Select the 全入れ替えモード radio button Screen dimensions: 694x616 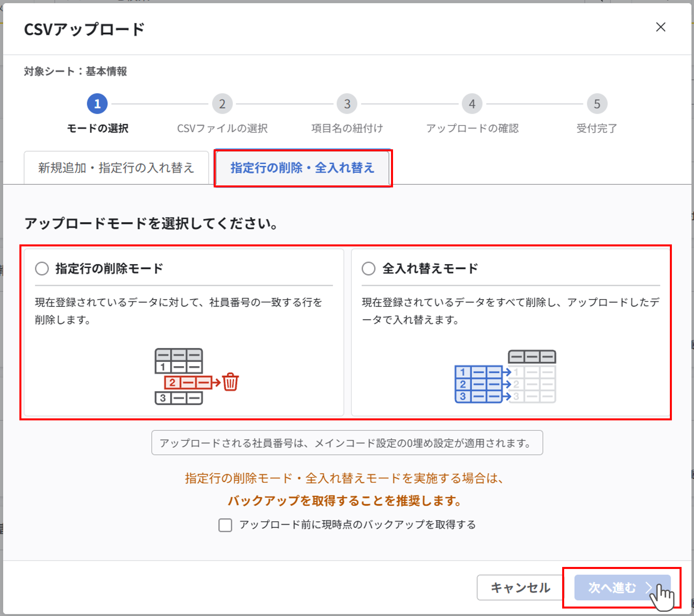click(368, 268)
